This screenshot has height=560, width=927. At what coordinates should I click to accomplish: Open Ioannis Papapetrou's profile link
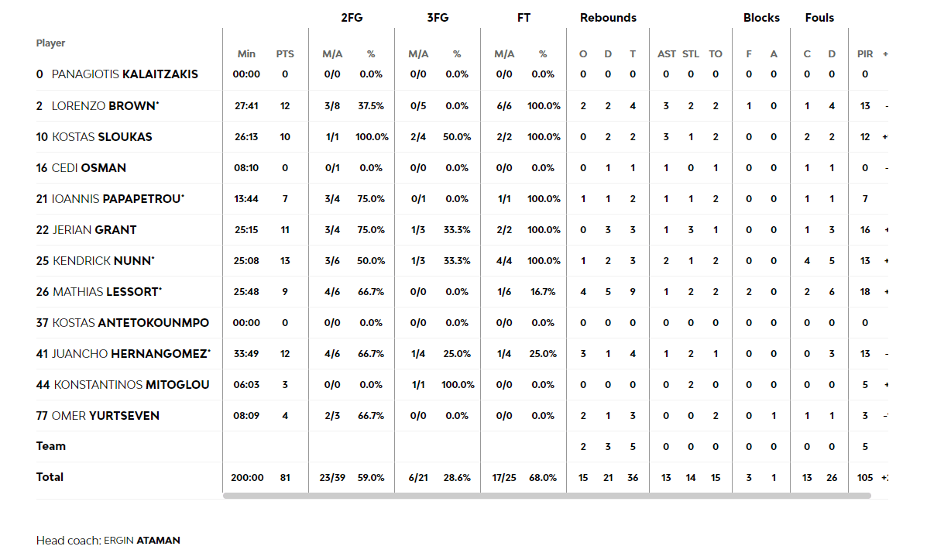click(116, 199)
